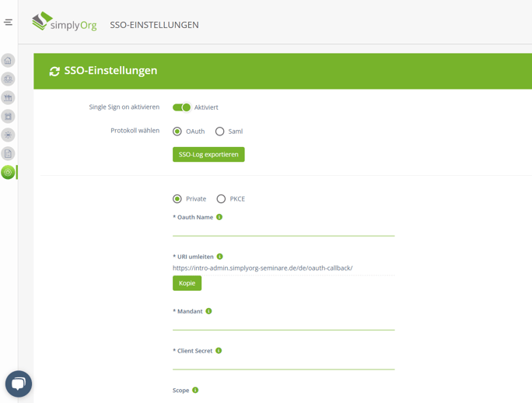Viewport: 532px width, 403px height.
Task: Click the simplyOrg logo
Action: (65, 23)
